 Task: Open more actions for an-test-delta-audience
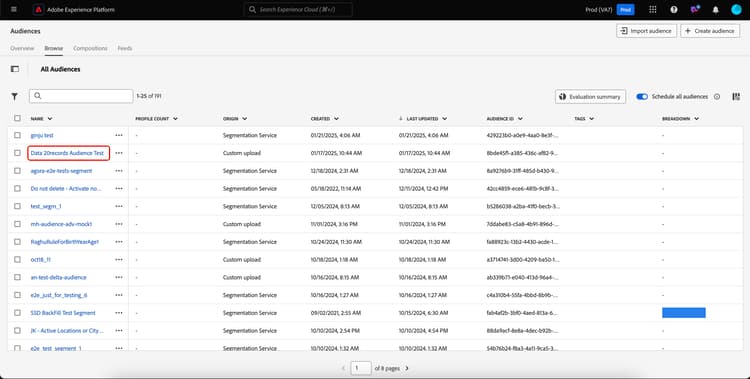pos(119,277)
